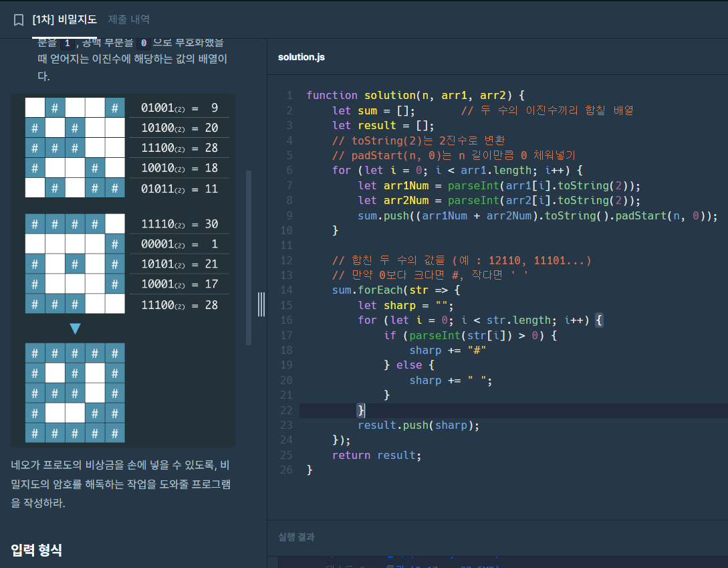Click the 'sharp += "#"' line
Image resolution: width=728 pixels, height=568 pixels.
(448, 351)
